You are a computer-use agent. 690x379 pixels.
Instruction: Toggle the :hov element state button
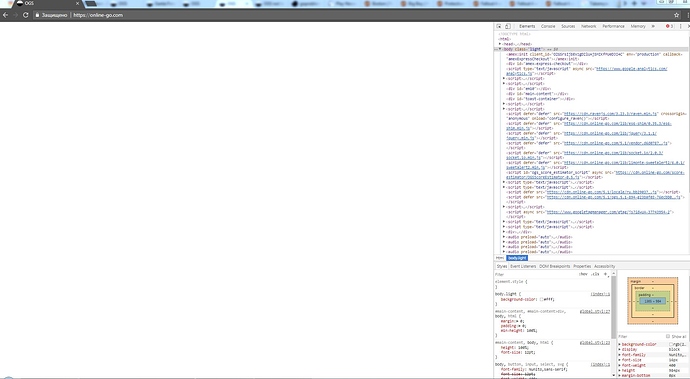[x=583, y=274]
